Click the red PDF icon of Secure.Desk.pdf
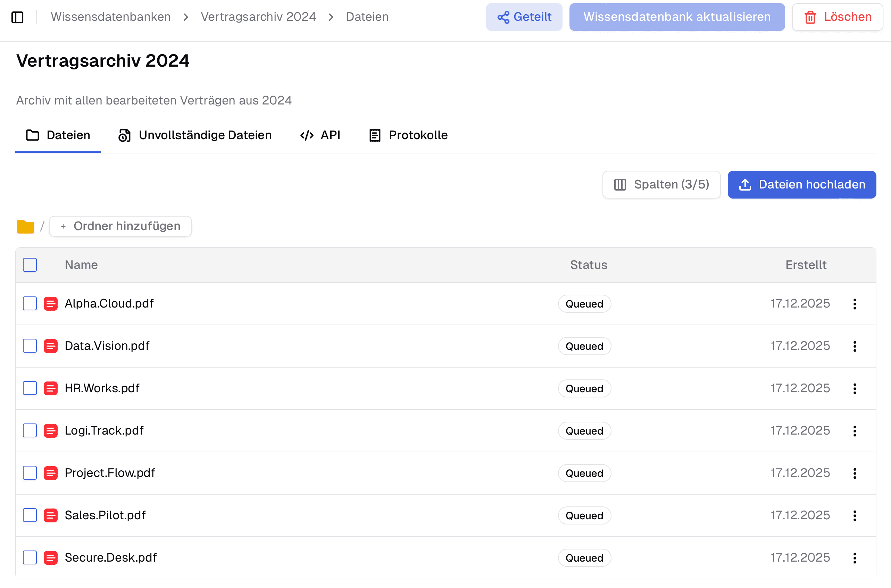 click(x=51, y=557)
